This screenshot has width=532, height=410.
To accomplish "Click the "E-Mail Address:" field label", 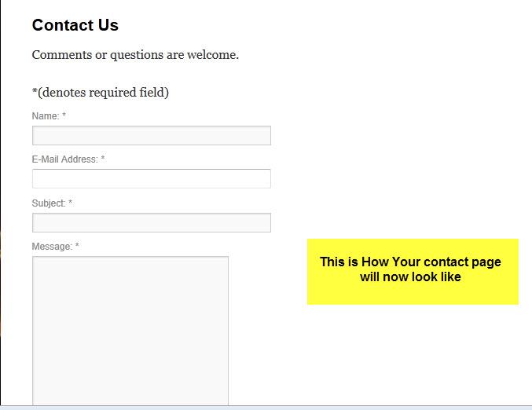I will tap(64, 159).
